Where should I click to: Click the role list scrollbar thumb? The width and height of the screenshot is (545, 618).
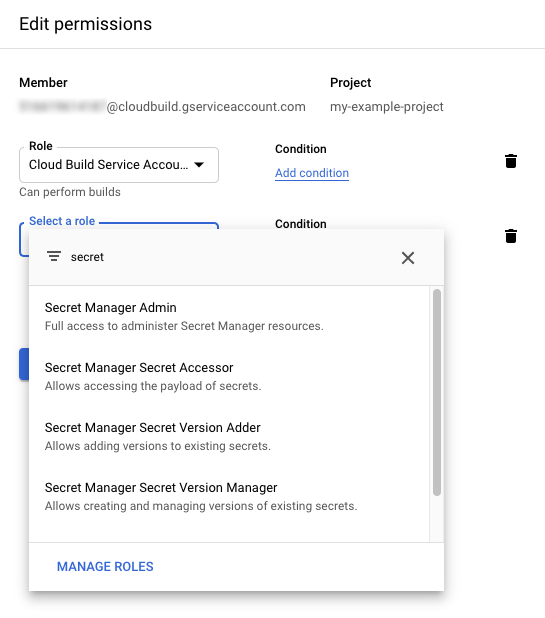437,392
